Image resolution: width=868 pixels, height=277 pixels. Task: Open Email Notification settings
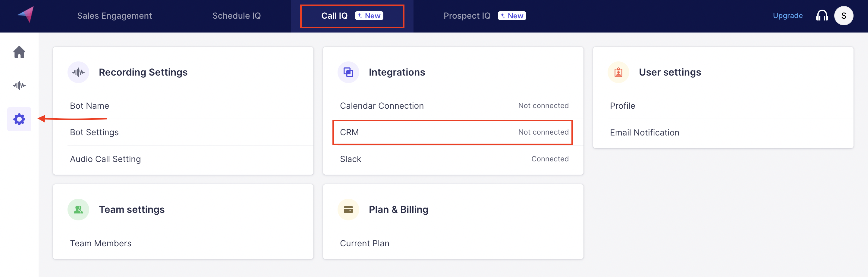(x=644, y=132)
